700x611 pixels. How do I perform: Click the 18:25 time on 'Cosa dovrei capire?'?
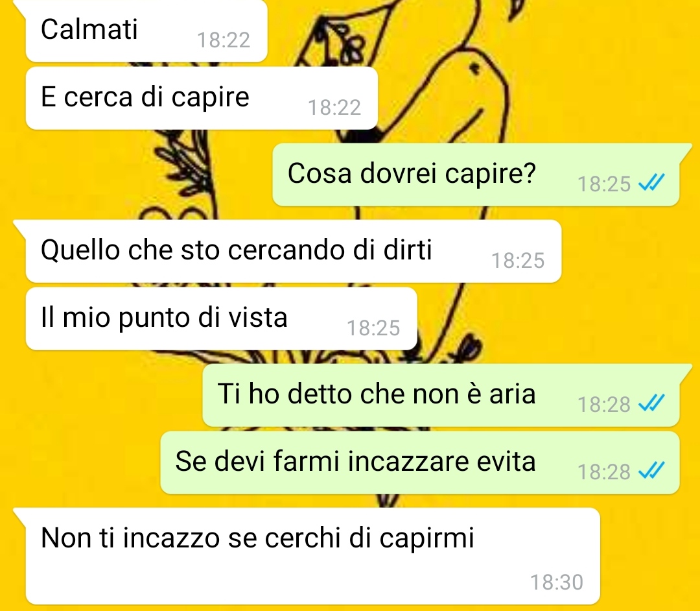point(604,184)
